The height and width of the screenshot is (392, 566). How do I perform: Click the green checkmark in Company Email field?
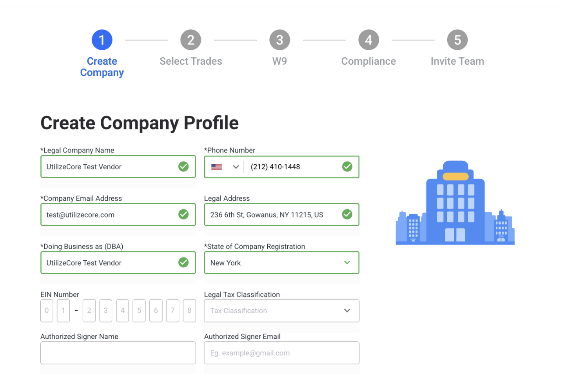pyautogui.click(x=183, y=214)
